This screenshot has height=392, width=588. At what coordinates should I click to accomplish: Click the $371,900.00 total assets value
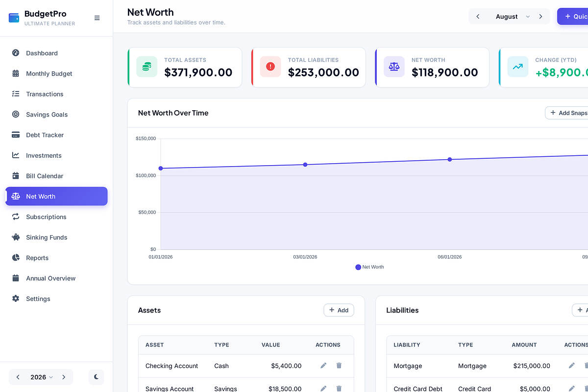point(198,73)
